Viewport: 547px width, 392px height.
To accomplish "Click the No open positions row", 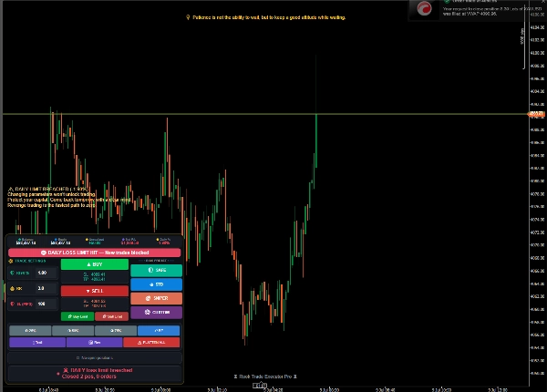I will click(x=95, y=358).
